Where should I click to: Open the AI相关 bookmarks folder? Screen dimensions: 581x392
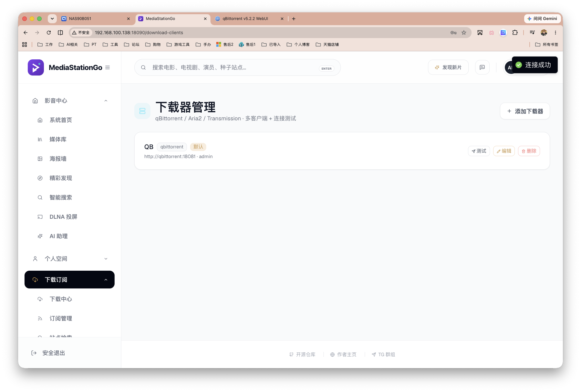68,45
